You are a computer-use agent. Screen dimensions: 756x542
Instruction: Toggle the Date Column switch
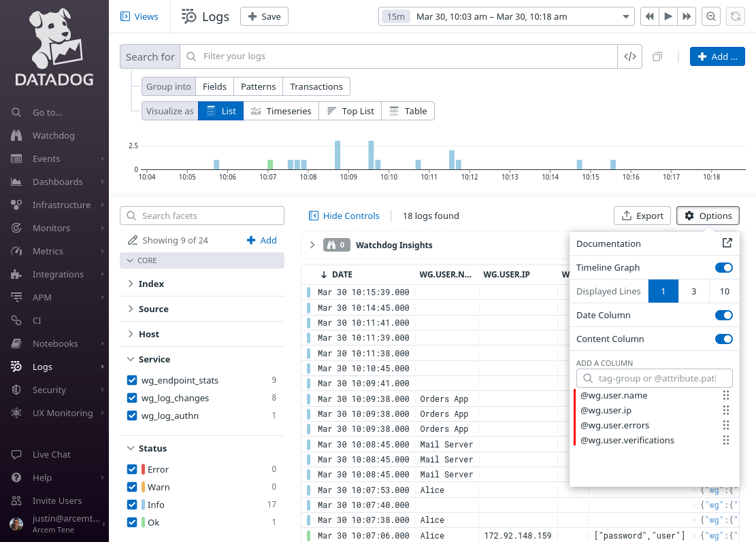coord(724,315)
